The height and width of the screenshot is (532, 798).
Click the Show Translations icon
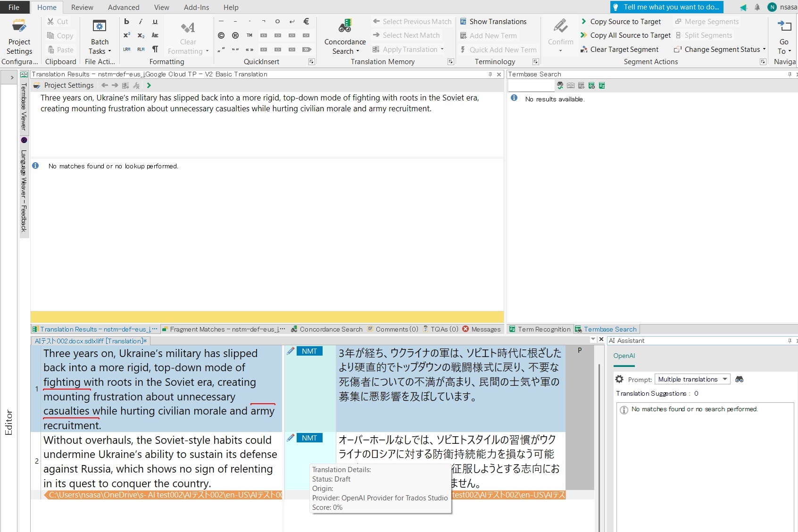(x=464, y=21)
